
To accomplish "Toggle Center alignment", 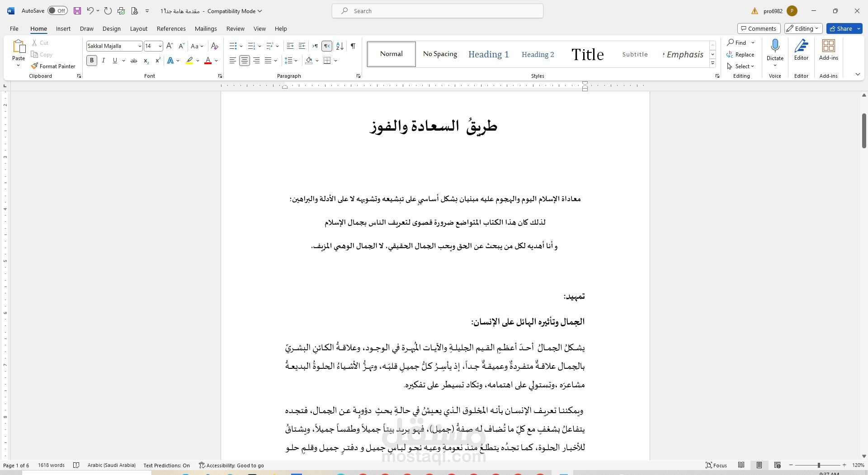I will coord(245,61).
